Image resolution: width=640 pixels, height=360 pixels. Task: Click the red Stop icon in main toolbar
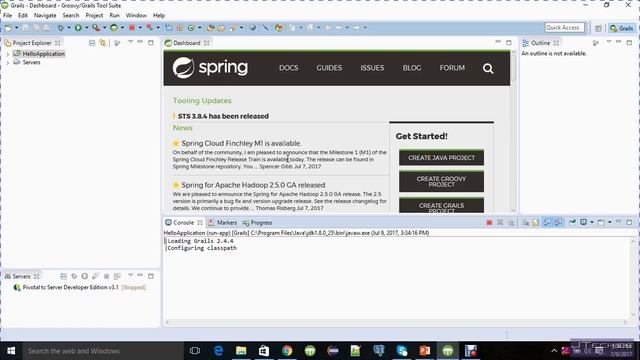(x=132, y=28)
